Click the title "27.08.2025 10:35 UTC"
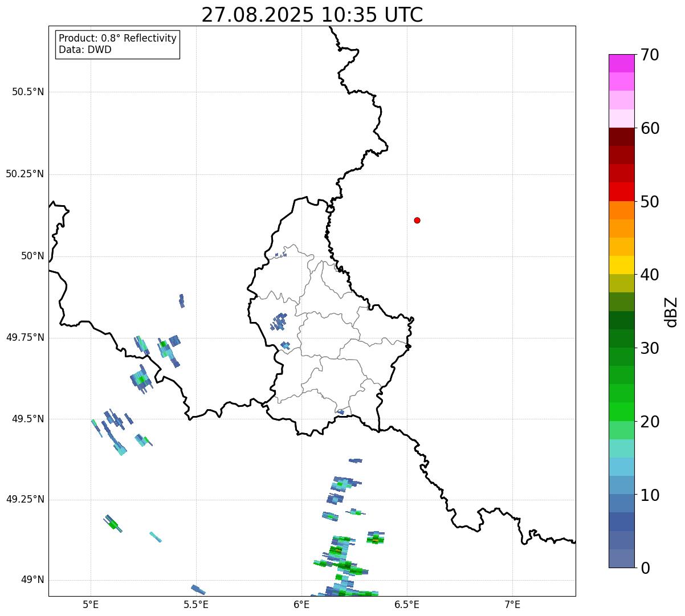Viewport: 685px width, 616px height. 312,15
